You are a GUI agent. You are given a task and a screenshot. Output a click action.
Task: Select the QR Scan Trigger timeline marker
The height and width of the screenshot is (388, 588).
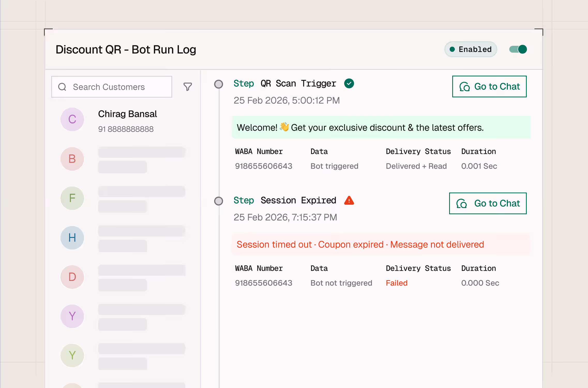218,84
